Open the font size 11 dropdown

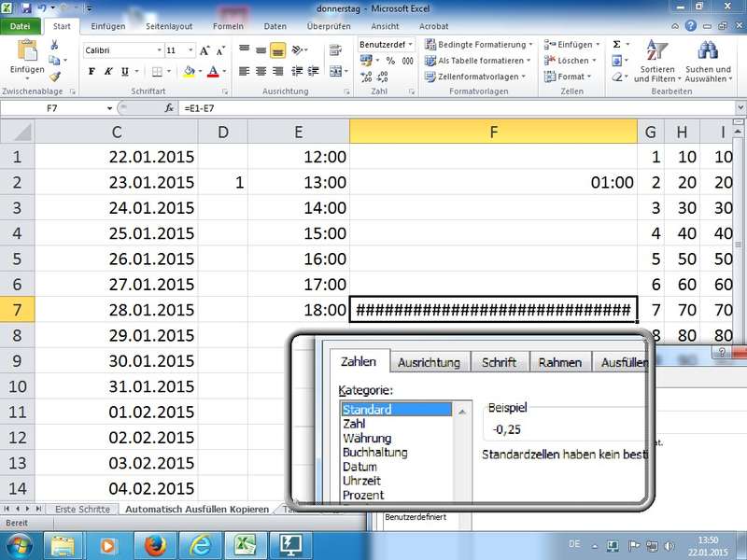click(x=190, y=50)
